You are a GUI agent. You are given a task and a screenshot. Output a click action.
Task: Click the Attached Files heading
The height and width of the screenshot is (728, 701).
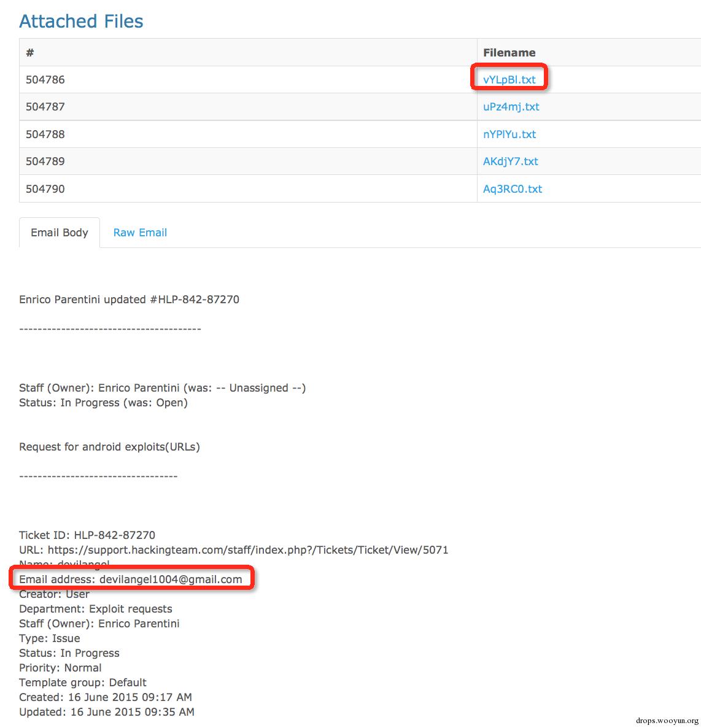pos(81,21)
